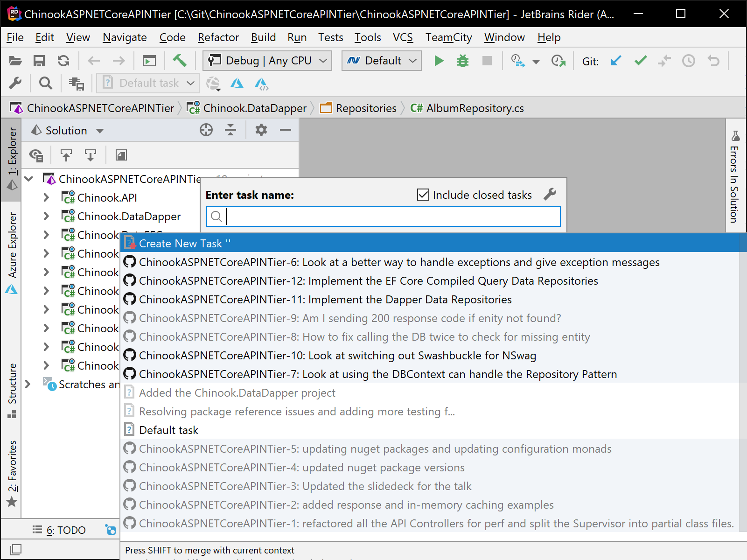747x560 pixels.
Task: Click the Chinook.DataDapper breadcrumb
Action: tap(247, 108)
